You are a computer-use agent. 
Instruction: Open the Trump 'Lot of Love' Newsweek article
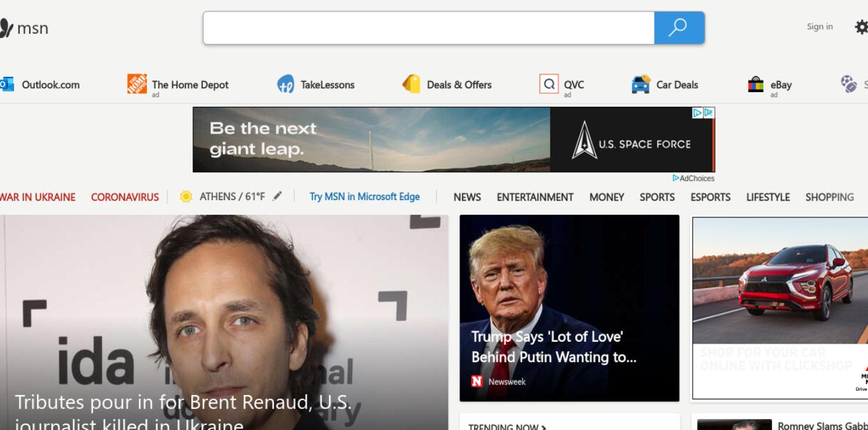[x=569, y=308]
